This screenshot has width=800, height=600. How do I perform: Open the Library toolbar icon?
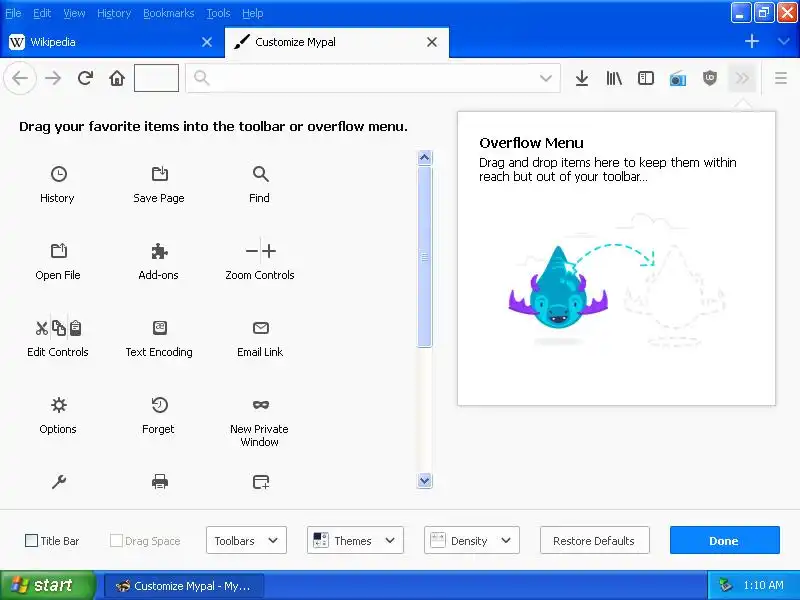(614, 78)
